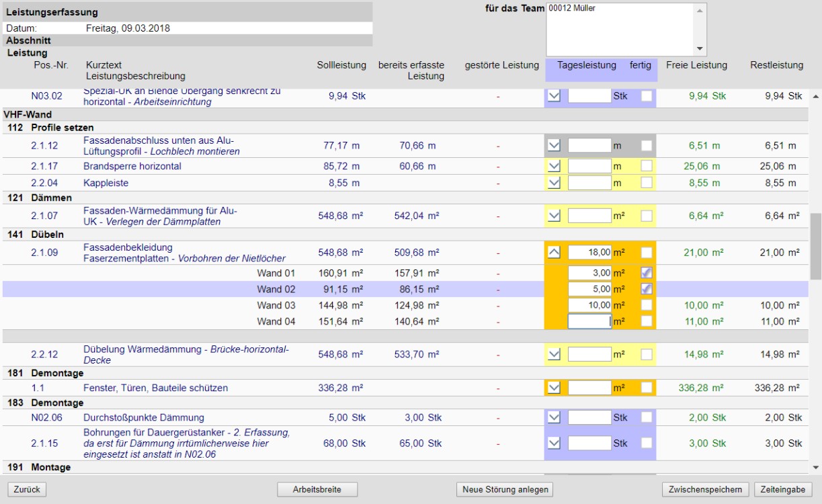Focus Tagesleistung field for 2.1.12

pos(589,145)
